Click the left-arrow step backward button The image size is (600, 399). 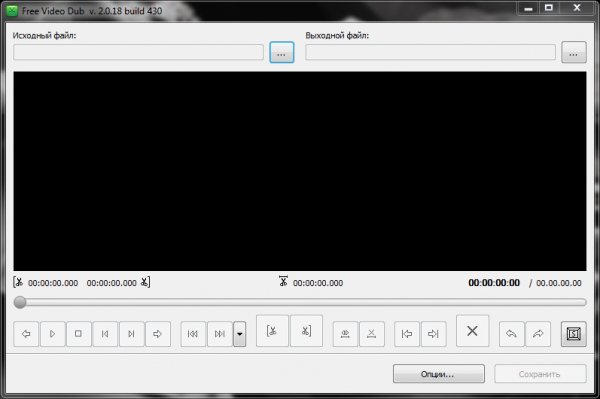tap(26, 334)
